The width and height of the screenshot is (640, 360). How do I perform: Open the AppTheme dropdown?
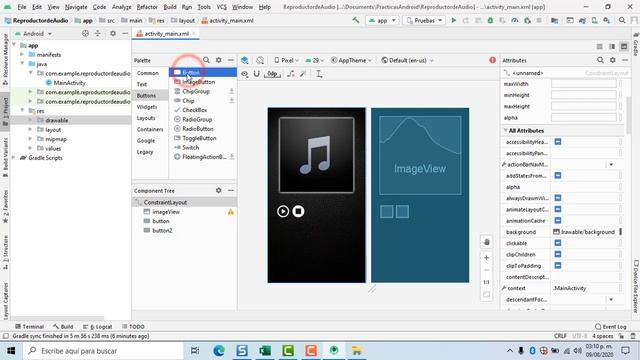(351, 60)
